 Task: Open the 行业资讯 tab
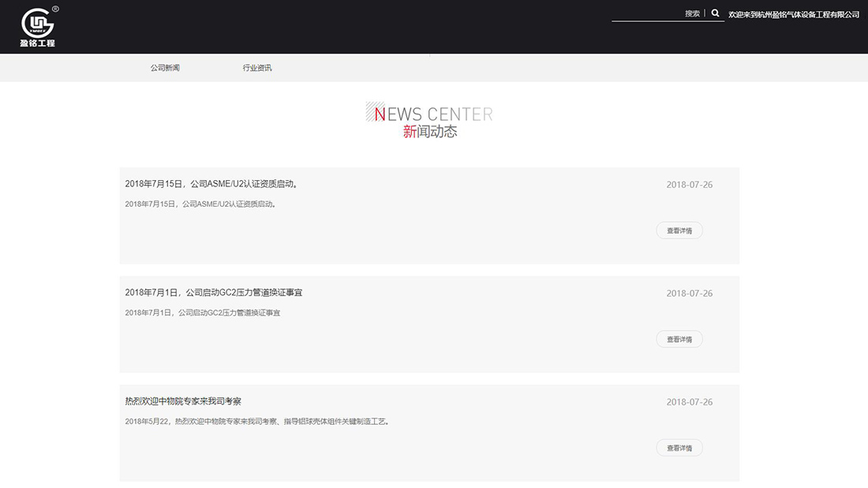pos(257,68)
